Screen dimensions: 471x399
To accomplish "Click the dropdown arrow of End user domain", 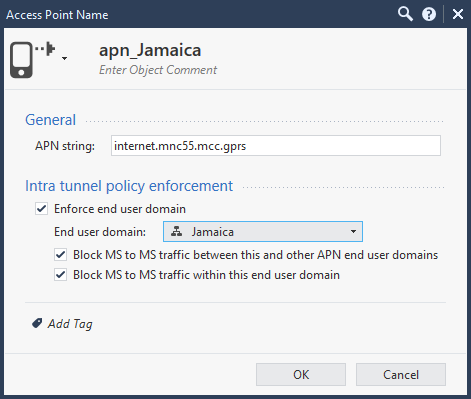I will pos(353,231).
